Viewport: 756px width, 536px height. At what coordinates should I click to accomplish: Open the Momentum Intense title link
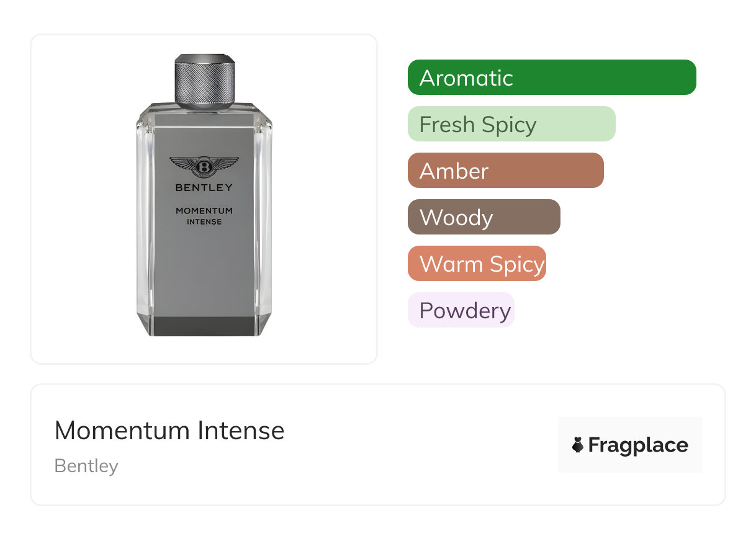pyautogui.click(x=169, y=431)
